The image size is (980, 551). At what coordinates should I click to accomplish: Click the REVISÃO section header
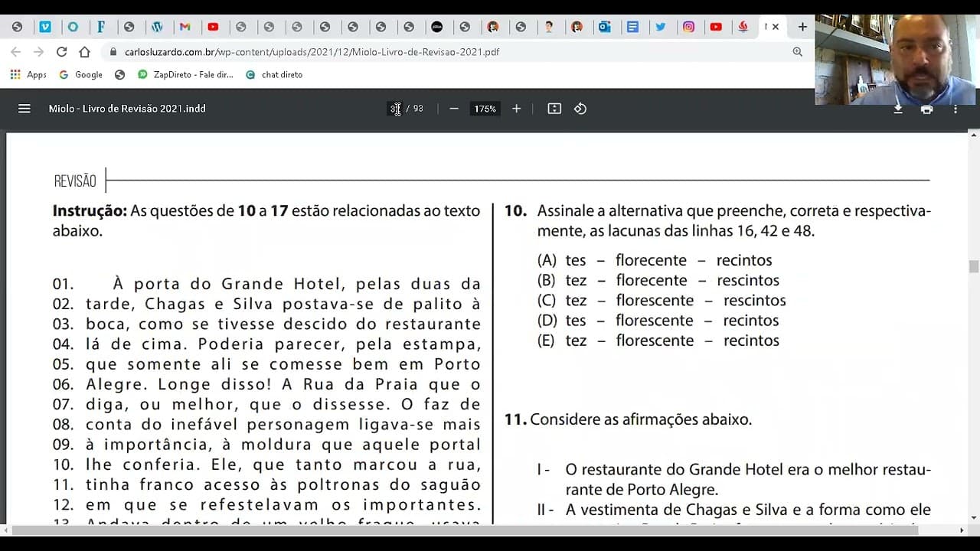(75, 181)
